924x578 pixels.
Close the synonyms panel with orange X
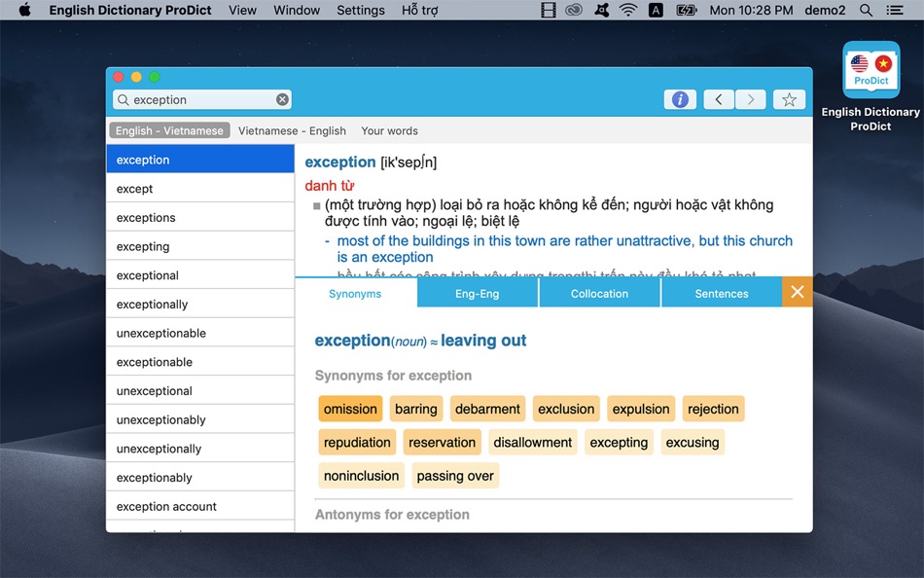[x=798, y=292]
